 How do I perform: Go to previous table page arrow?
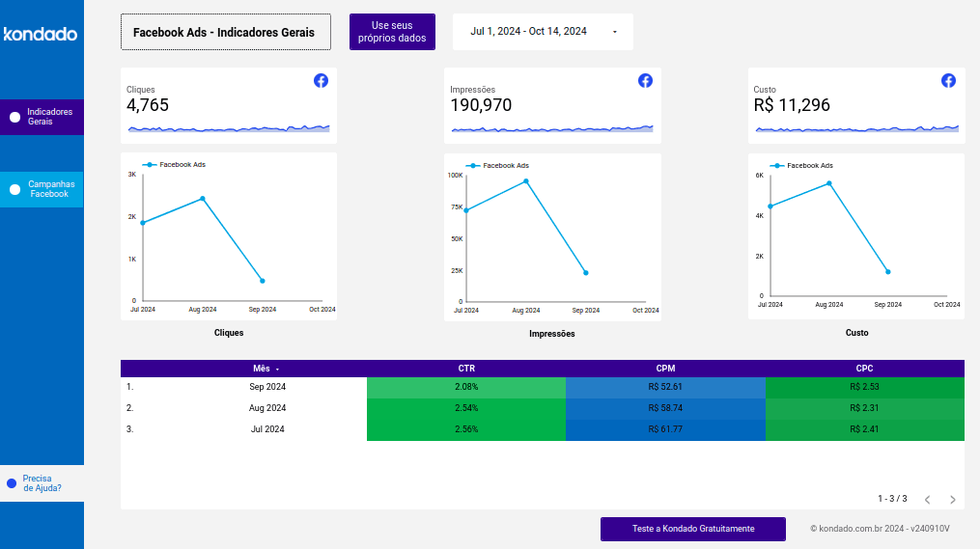click(x=927, y=500)
